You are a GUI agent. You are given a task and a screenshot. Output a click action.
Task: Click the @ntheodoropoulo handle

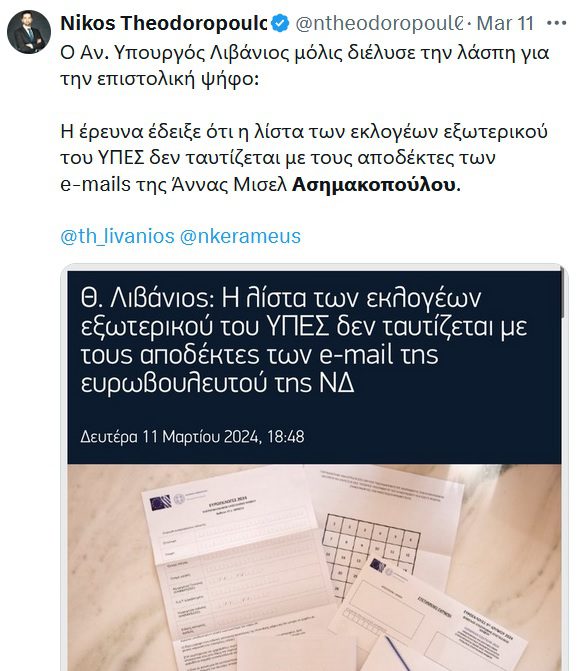379,23
